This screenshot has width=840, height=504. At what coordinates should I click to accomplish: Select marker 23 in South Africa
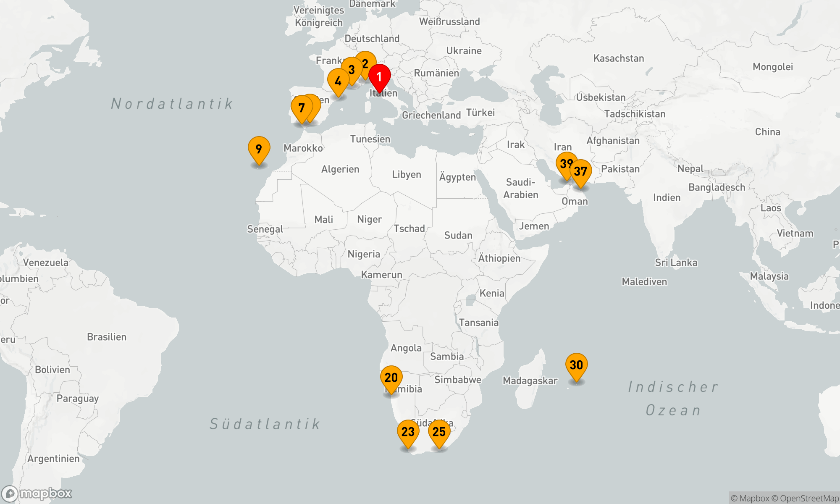408,432
